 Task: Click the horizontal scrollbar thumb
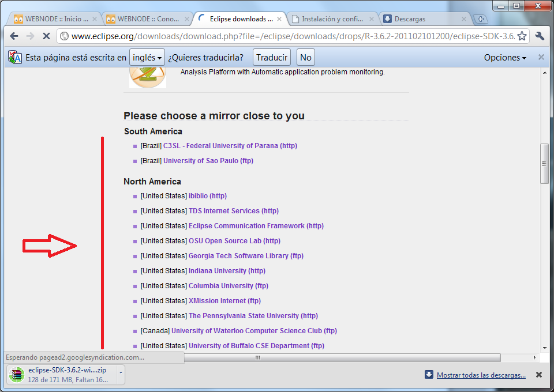pos(342,357)
